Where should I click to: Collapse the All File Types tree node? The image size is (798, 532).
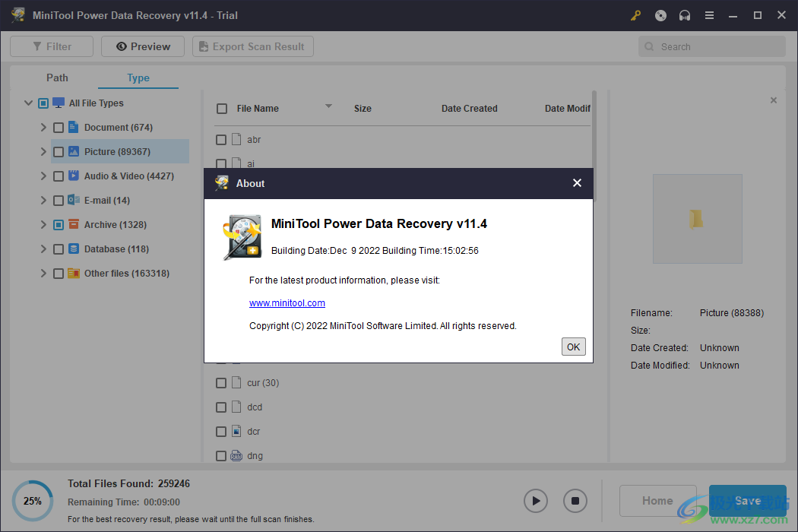[29, 103]
